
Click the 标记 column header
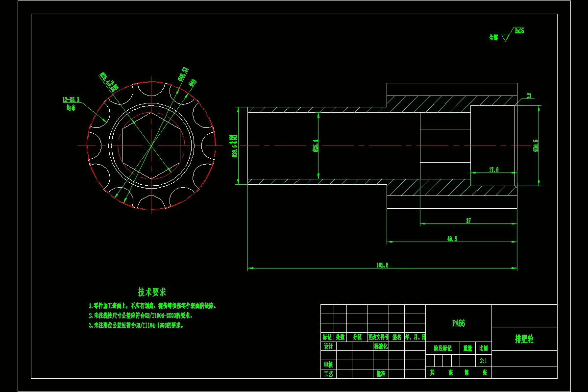pos(328,337)
